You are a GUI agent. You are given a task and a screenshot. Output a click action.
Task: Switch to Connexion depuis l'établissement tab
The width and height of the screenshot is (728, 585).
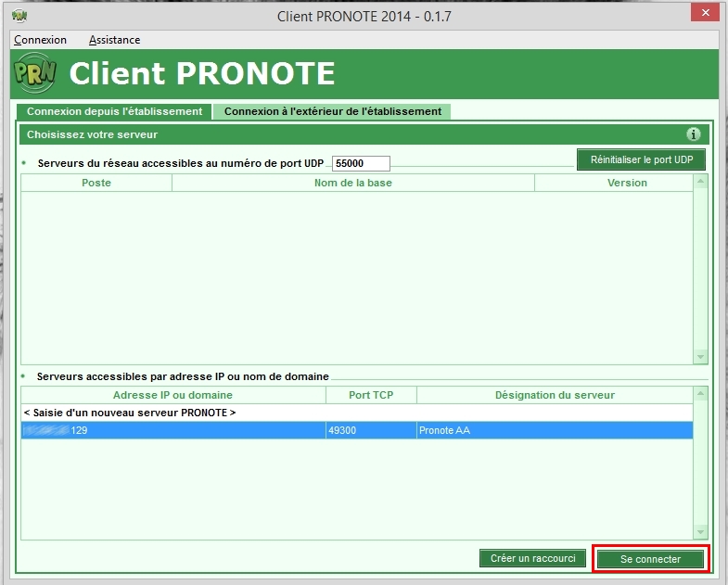[x=114, y=111]
